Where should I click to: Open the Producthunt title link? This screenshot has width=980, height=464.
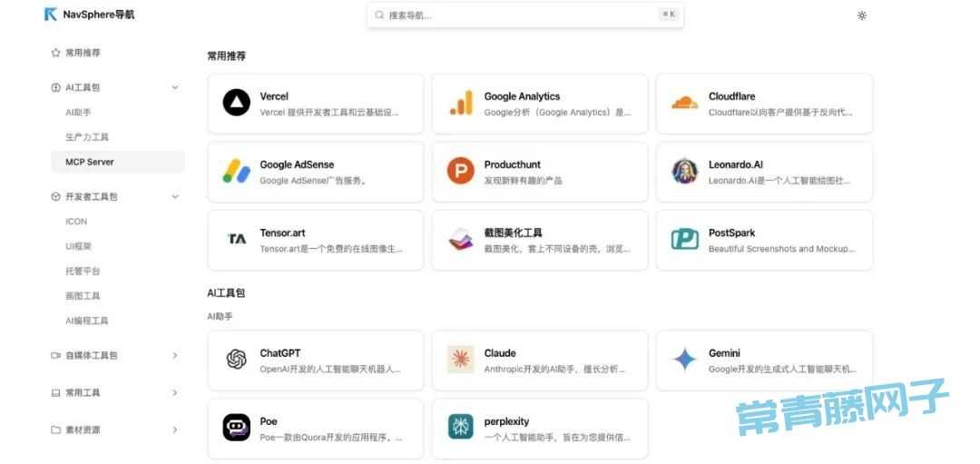click(x=513, y=164)
